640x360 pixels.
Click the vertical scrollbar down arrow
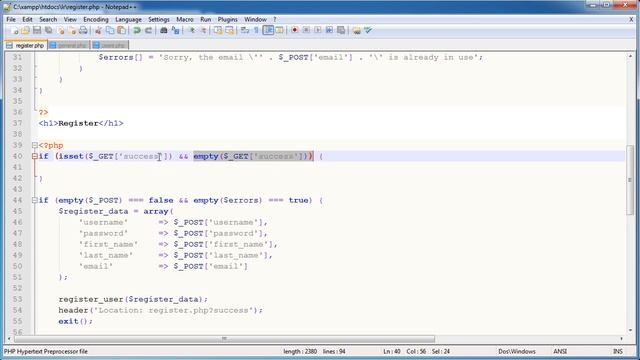click(630, 330)
